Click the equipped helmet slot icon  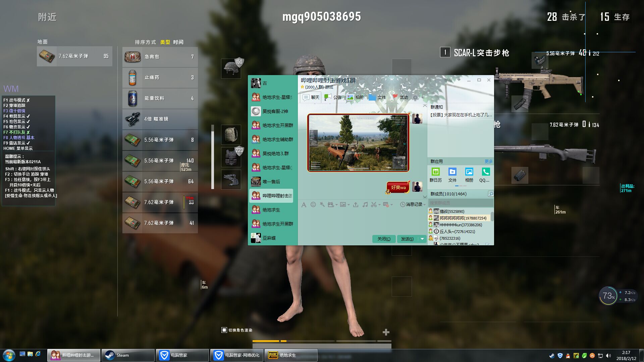231,68
